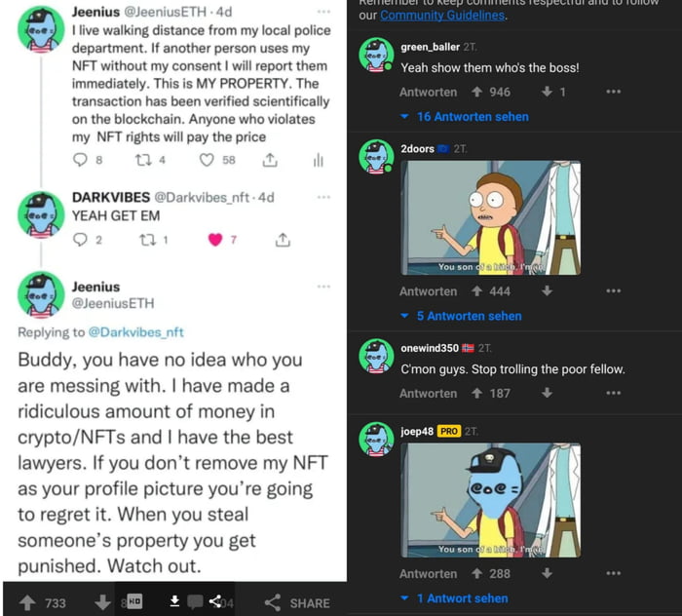This screenshot has height=616, width=682.
Task: Open the @Darkvibes_nft mention link
Action: click(x=135, y=331)
